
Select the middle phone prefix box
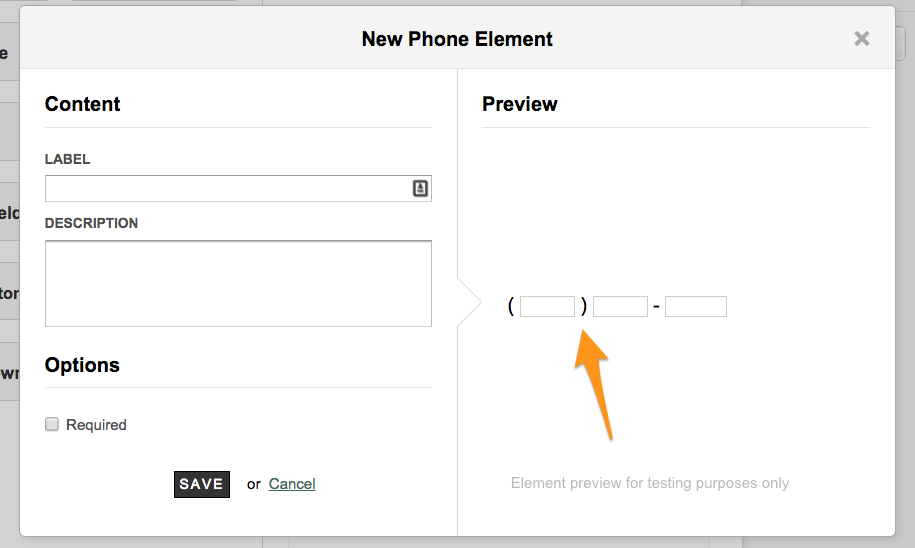(620, 306)
